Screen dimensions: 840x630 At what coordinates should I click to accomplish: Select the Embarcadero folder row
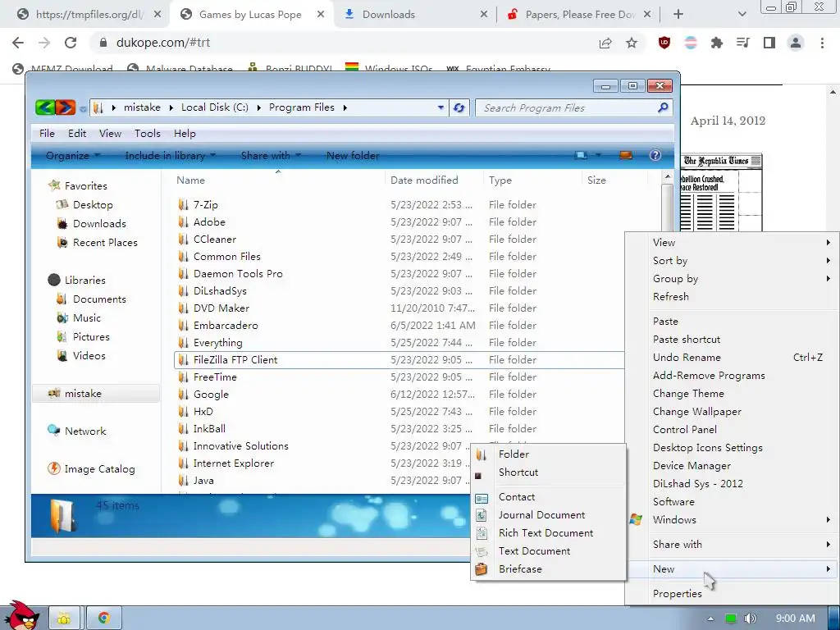tap(399, 325)
